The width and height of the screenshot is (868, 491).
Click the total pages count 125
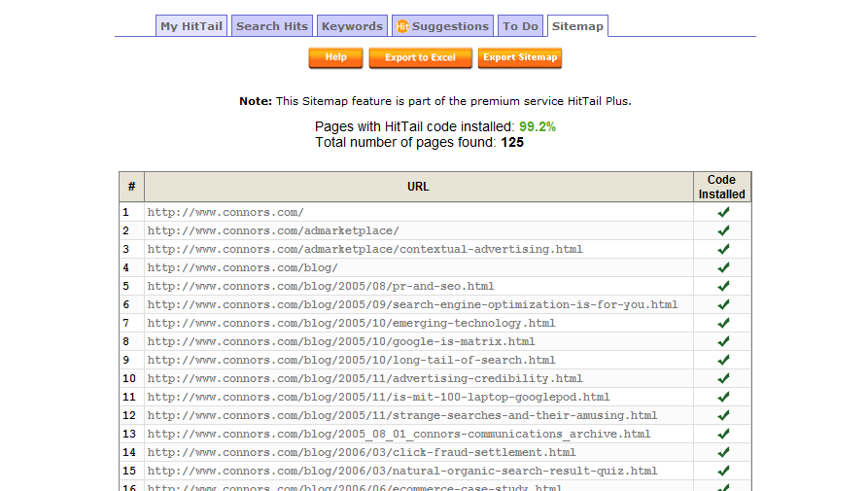pos(512,142)
